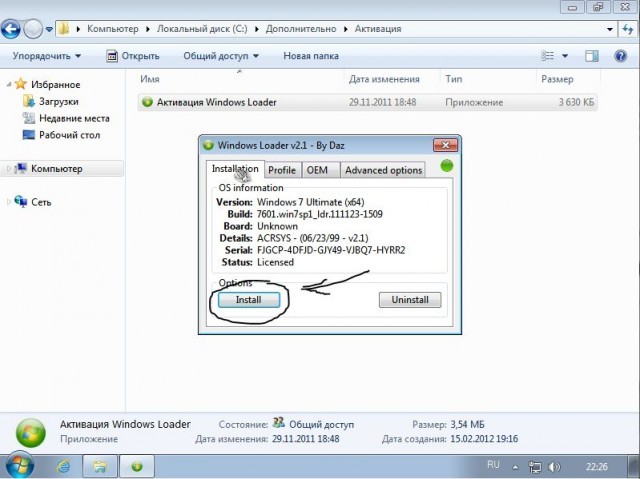The image size is (640, 479).
Task: Click the network tray icon
Action: pos(535,467)
